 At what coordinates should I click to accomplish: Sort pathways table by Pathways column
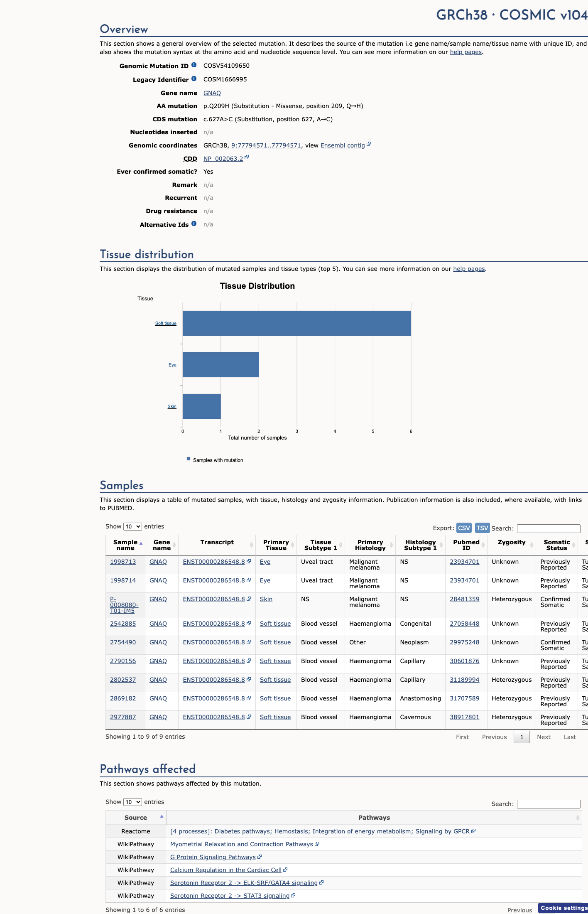coord(374,818)
